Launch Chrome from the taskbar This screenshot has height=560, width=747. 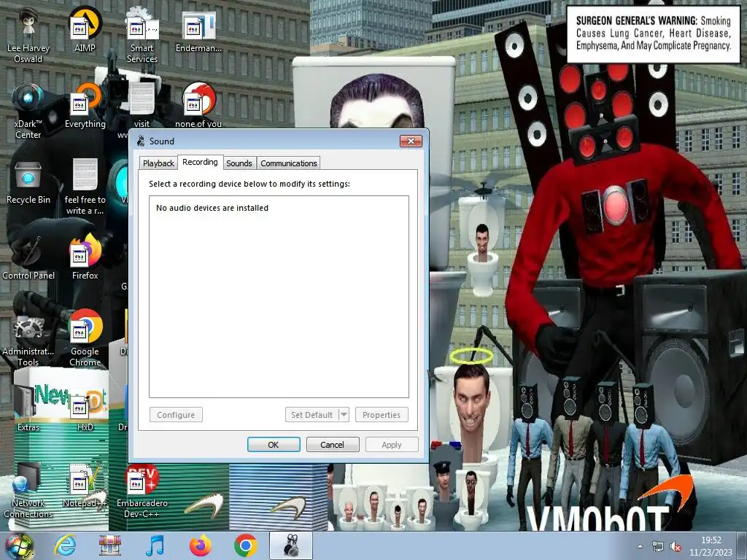[x=245, y=545]
